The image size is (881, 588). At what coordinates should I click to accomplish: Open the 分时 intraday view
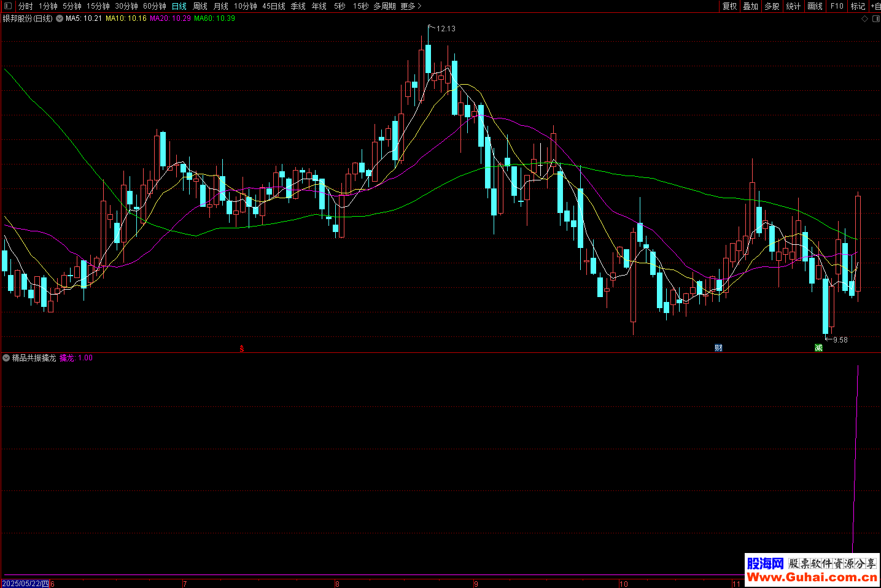(26, 6)
